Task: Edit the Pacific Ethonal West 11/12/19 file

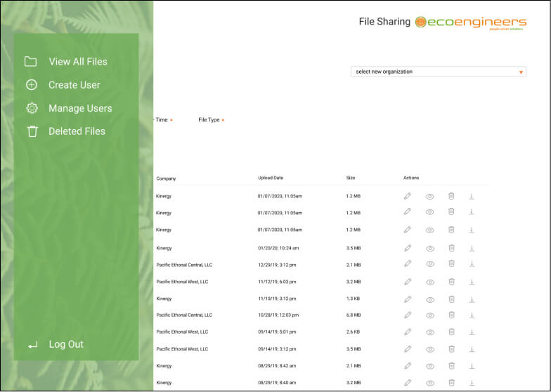Action: click(x=408, y=282)
